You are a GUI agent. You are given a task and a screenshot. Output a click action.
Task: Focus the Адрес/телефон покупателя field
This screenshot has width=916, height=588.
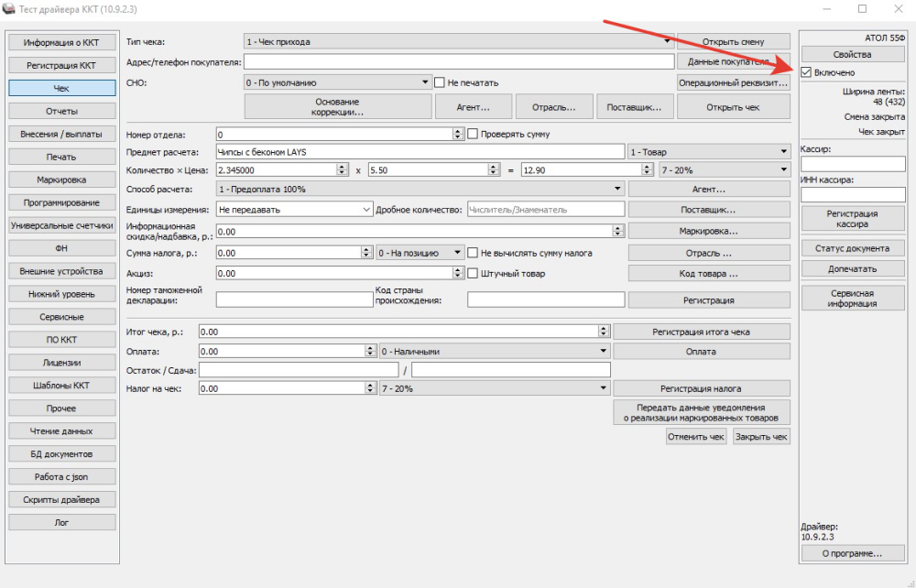[x=459, y=61]
